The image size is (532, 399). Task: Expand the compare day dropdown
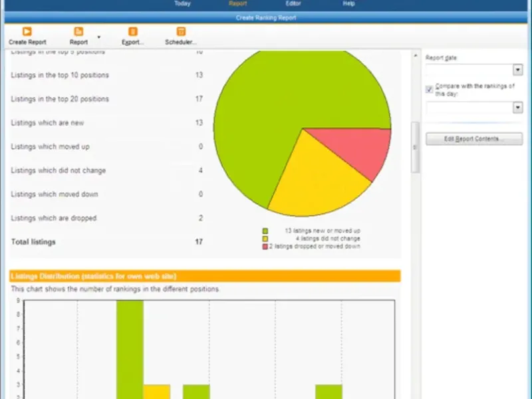517,108
